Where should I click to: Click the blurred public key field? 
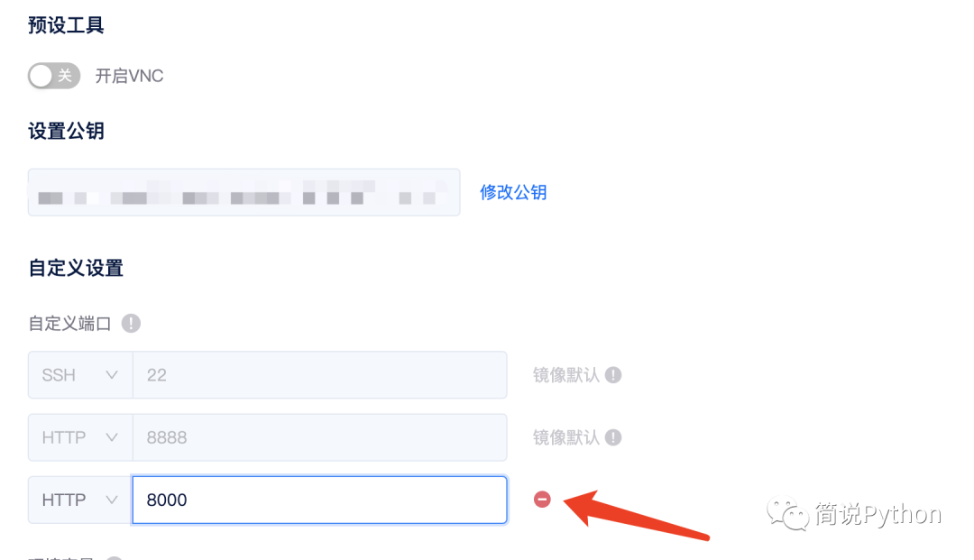coord(243,192)
